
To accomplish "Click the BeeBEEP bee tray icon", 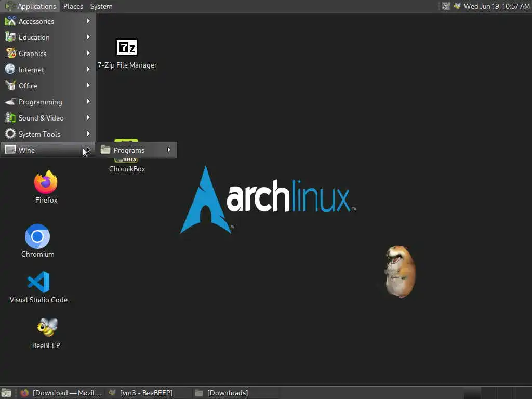I will [x=457, y=6].
